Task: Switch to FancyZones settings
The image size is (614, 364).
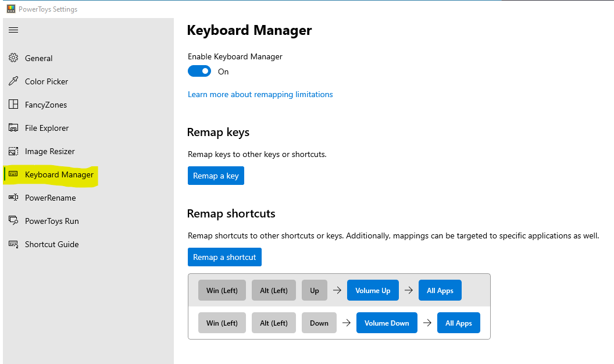Action: pyautogui.click(x=88, y=105)
